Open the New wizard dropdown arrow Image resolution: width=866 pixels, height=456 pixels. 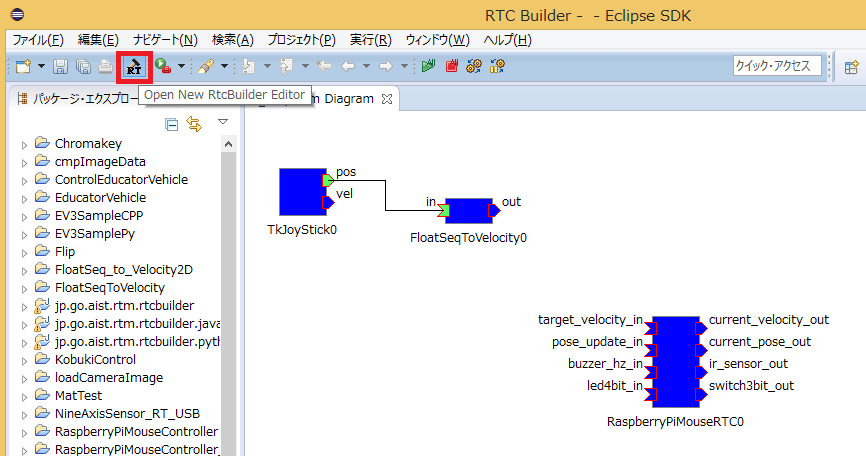click(x=41, y=67)
